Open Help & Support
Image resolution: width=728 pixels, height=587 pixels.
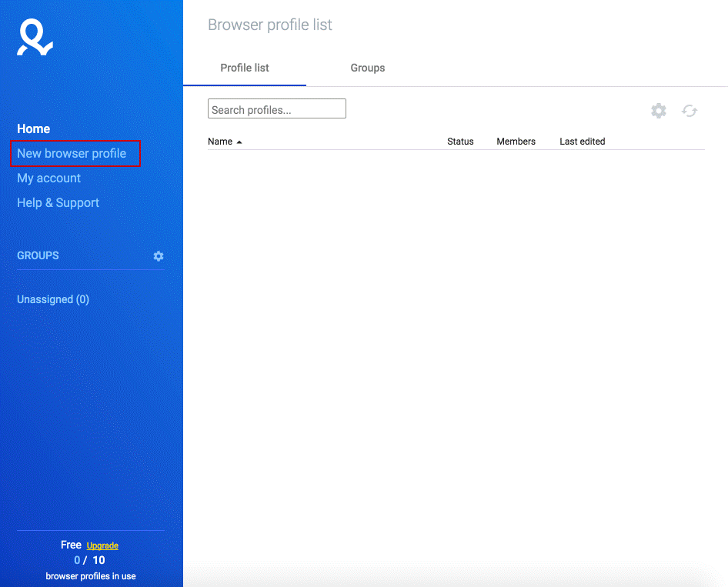58,203
